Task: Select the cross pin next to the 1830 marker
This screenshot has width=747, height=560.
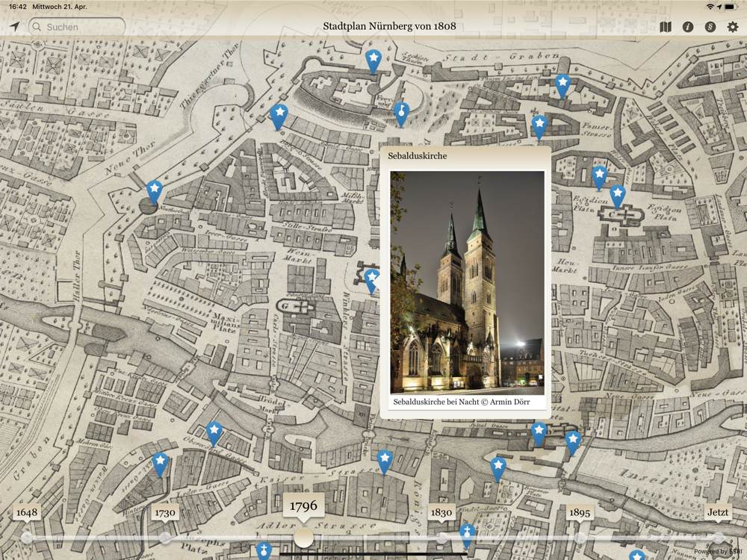Action: pos(468,535)
